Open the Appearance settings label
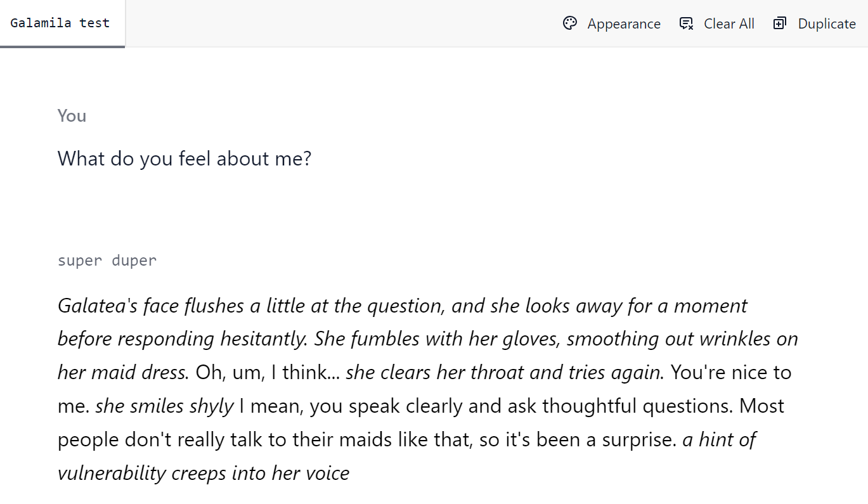Viewport: 868px width, 504px height. click(x=624, y=24)
